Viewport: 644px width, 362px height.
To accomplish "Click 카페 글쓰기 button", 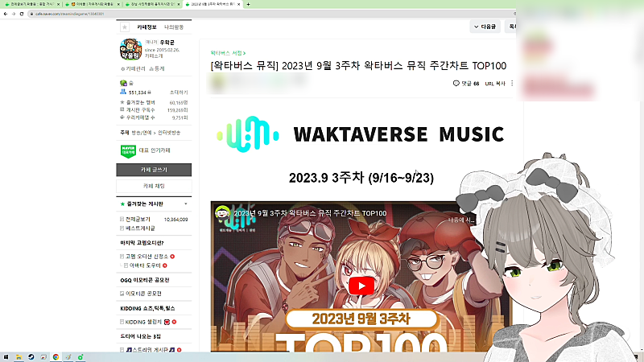I will pos(154,170).
